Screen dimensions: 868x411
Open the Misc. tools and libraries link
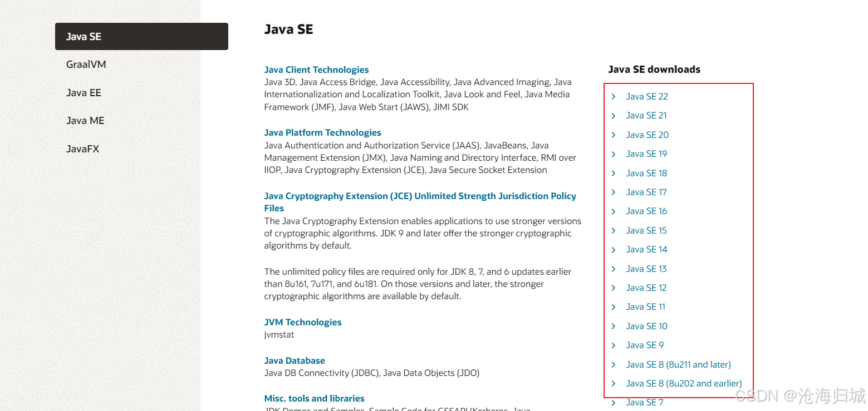[x=314, y=398]
